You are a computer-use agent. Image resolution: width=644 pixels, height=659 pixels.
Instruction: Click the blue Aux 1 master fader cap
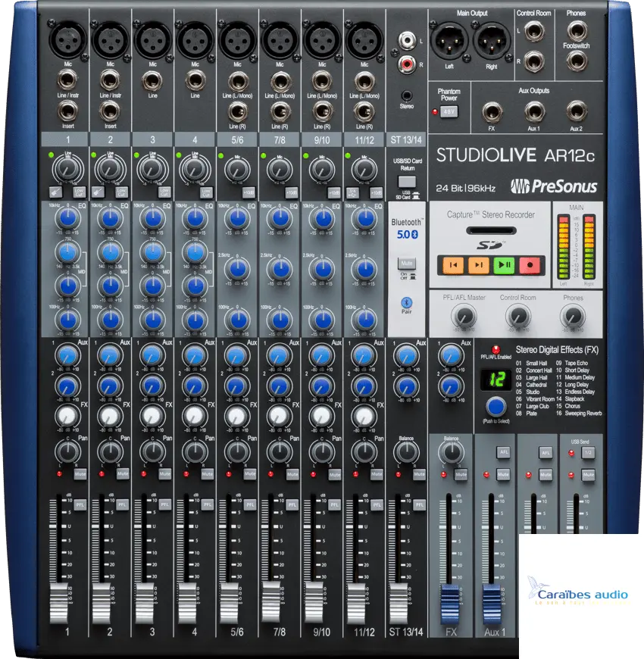point(492,604)
